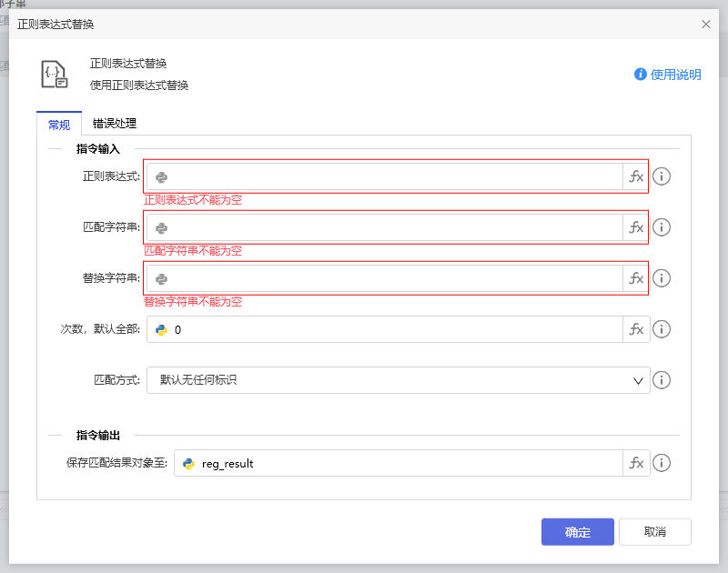Expand the 匹配方式 dropdown
The width and height of the screenshot is (728, 573).
coord(640,380)
